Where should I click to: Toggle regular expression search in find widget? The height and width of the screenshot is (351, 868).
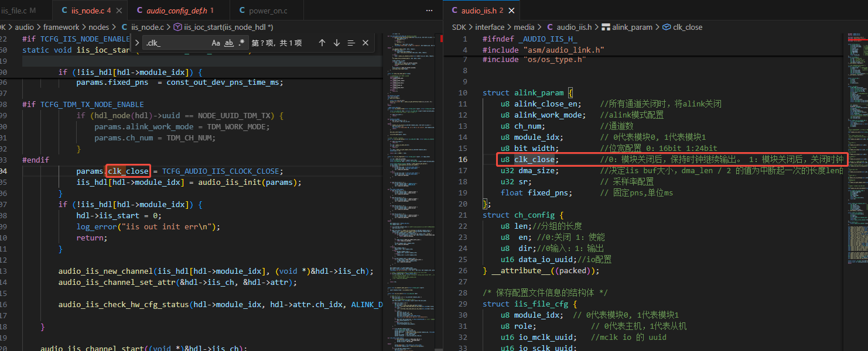(242, 43)
